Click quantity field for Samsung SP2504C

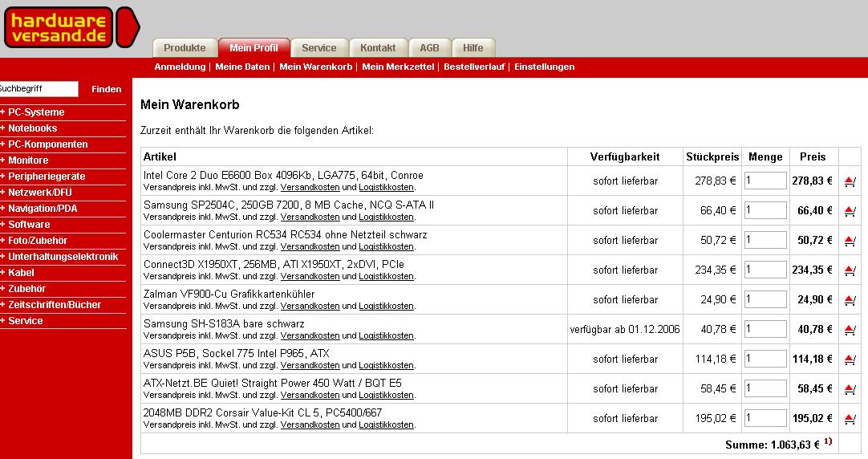(765, 210)
